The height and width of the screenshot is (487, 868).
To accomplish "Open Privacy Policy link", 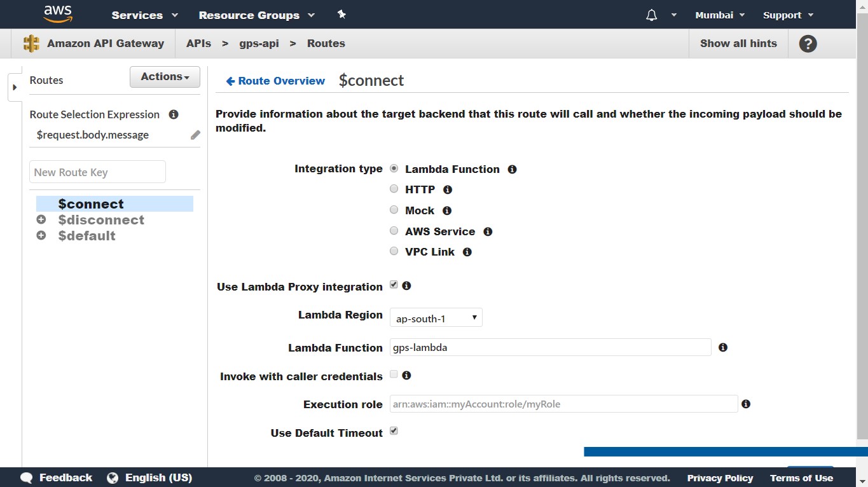I will pos(720,478).
